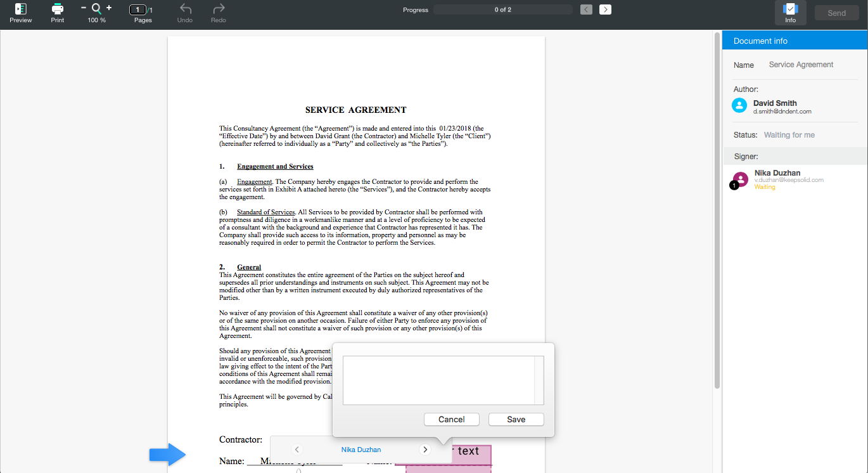This screenshot has height=473, width=868.
Task: Open the Preview mode icon
Action: coord(20,9)
